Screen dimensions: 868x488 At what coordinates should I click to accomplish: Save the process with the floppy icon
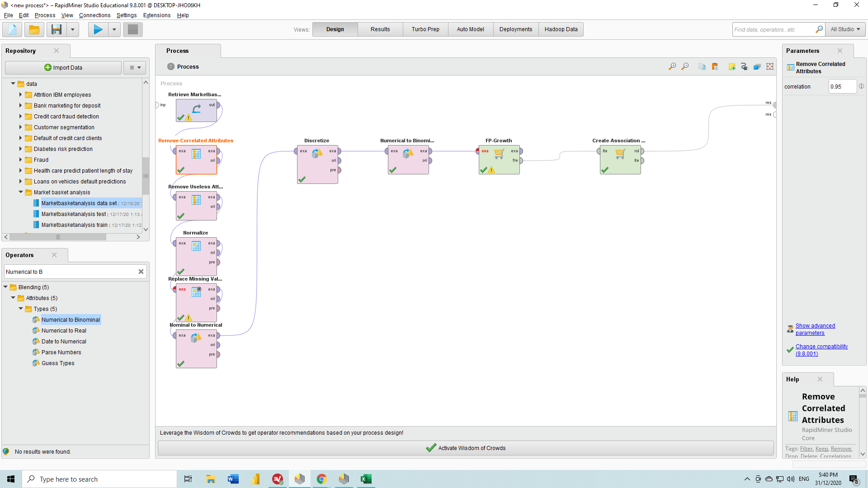57,30
